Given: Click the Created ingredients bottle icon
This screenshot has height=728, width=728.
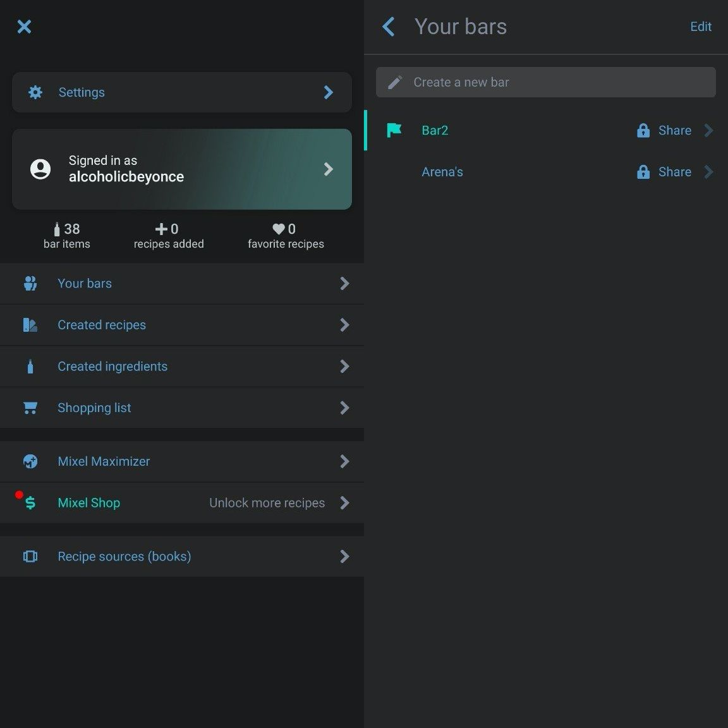Looking at the screenshot, I should coord(30,367).
